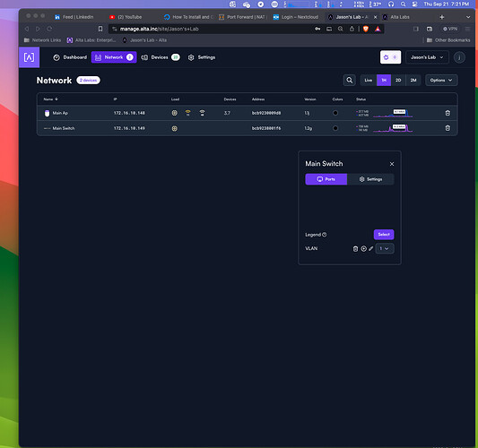Click the VLAN trash icon in panel
The width and height of the screenshot is (478, 448).
click(355, 249)
